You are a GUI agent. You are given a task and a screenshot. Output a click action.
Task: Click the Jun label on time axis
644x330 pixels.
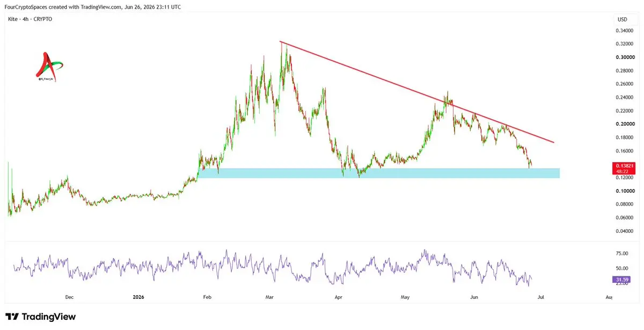click(474, 297)
